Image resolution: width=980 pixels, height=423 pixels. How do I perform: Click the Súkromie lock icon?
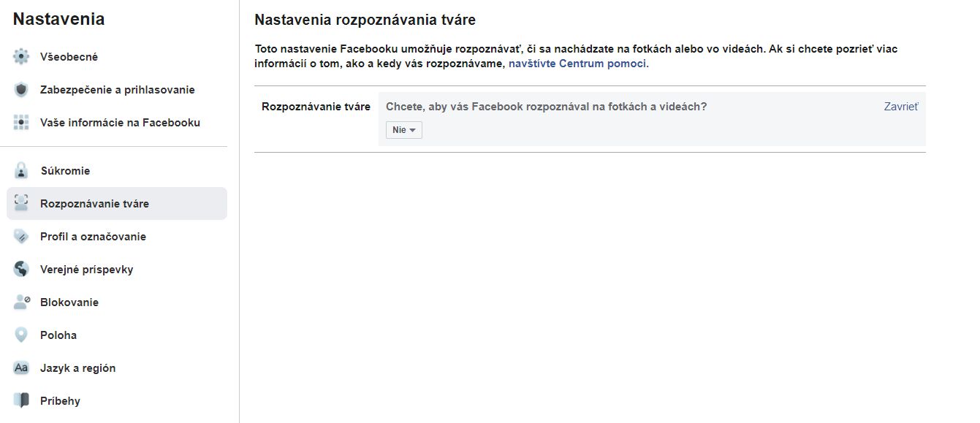pos(21,171)
